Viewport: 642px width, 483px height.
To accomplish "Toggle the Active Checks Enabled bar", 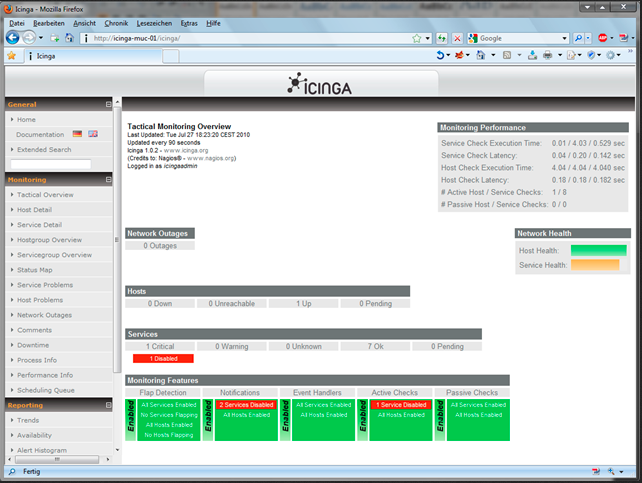I will click(363, 420).
